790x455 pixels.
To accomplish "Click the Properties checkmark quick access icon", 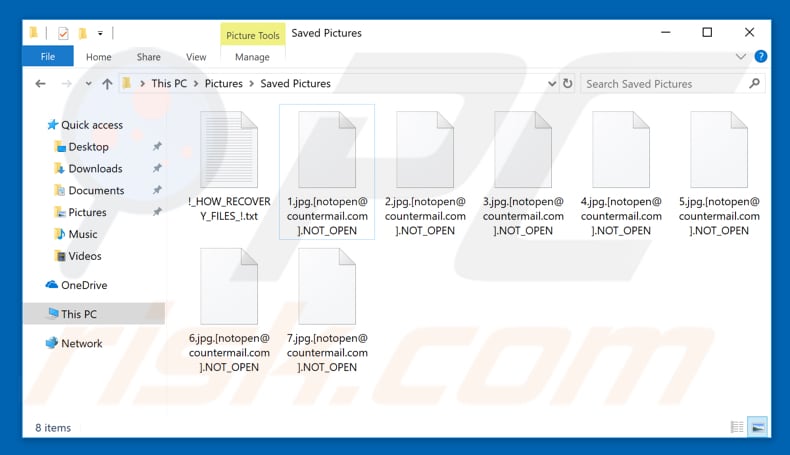I will 63,34.
